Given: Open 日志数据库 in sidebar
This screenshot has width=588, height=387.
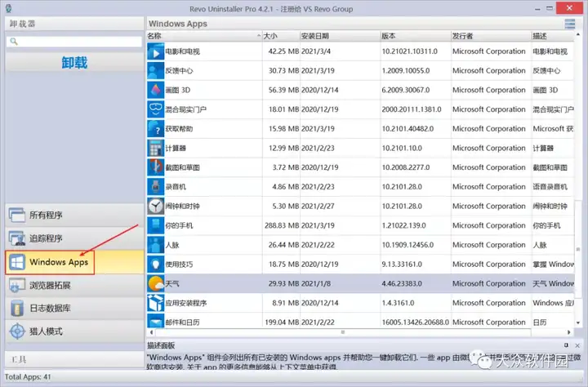Looking at the screenshot, I should [74, 309].
